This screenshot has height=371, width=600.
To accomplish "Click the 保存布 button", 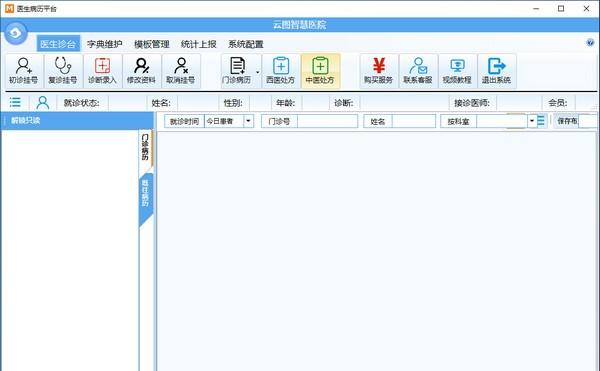I will point(567,121).
